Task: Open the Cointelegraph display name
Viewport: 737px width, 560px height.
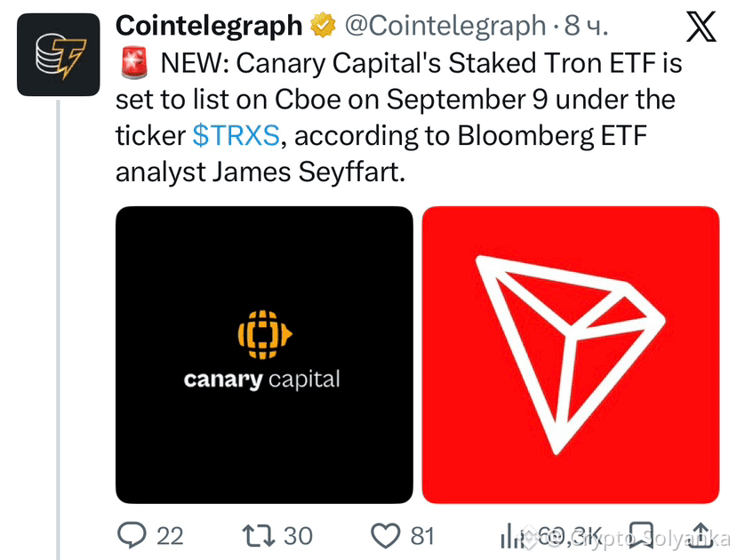Action: pyautogui.click(x=209, y=26)
